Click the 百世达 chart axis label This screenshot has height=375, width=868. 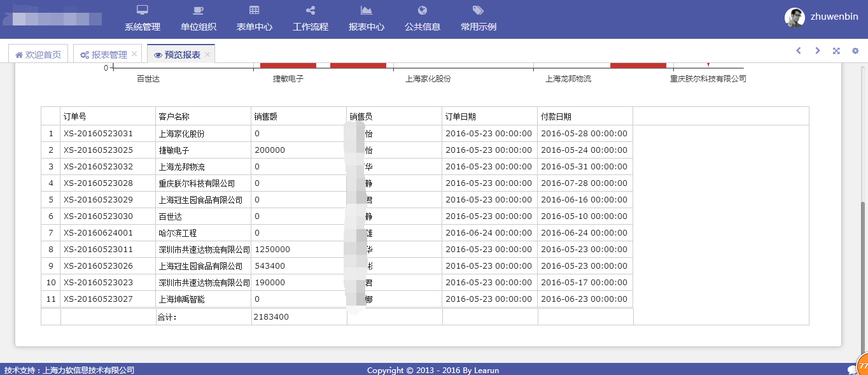coord(148,79)
